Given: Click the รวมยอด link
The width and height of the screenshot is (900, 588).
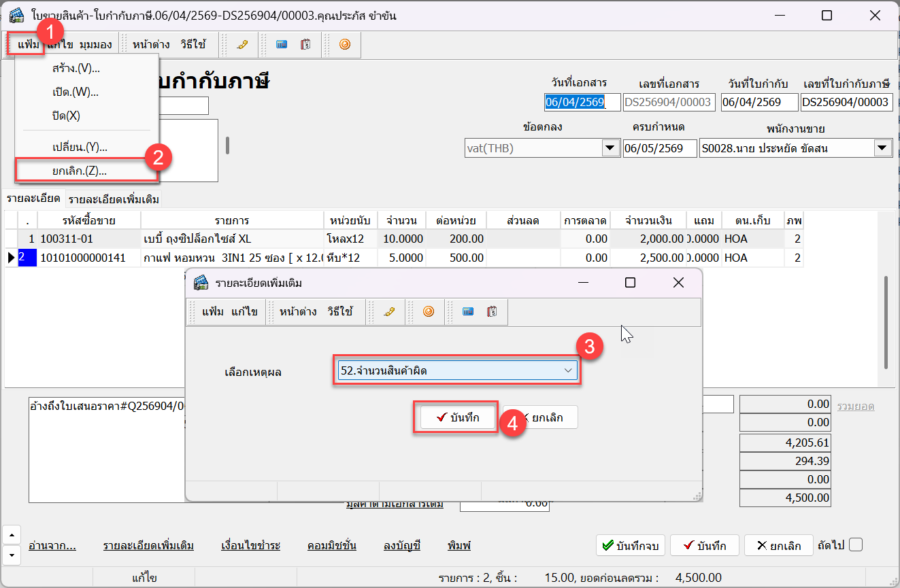Looking at the screenshot, I should 855,406.
